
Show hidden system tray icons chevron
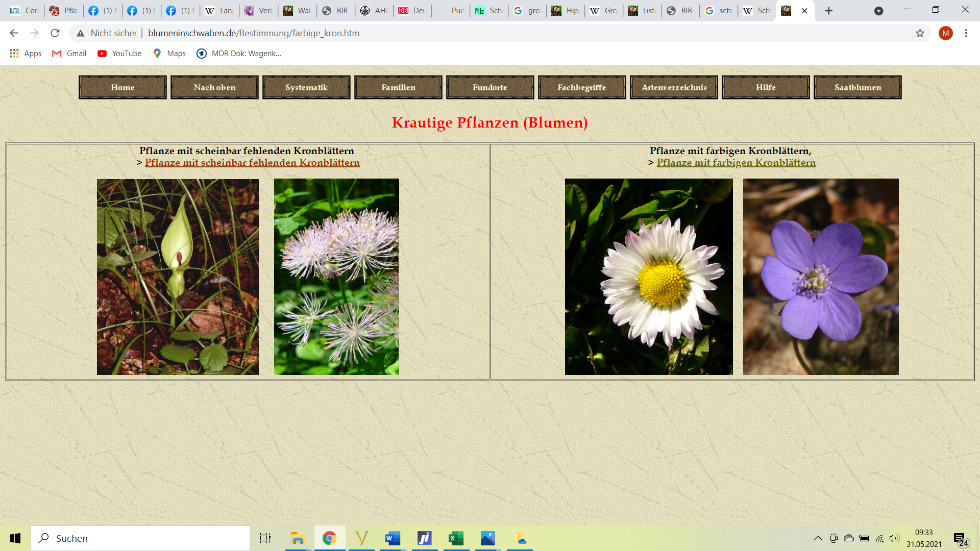pos(818,538)
